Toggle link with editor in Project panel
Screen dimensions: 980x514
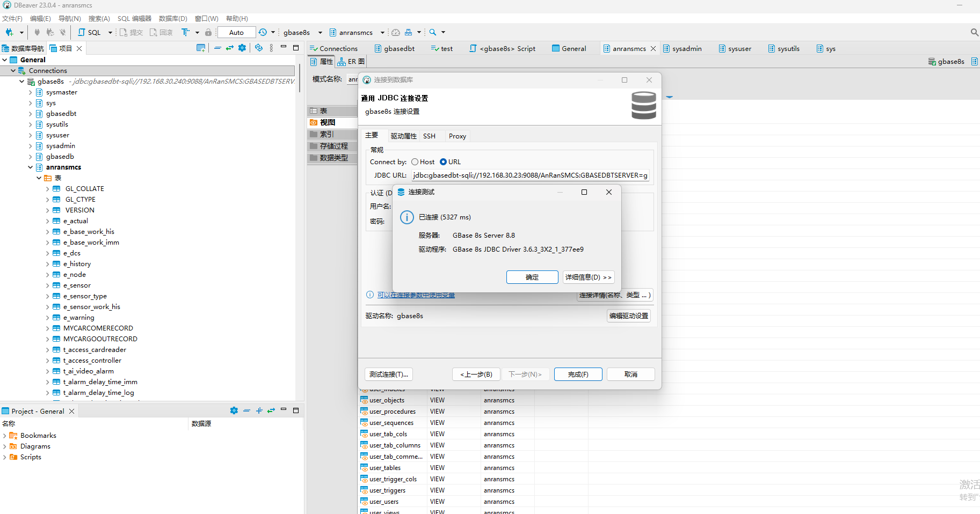coord(271,410)
